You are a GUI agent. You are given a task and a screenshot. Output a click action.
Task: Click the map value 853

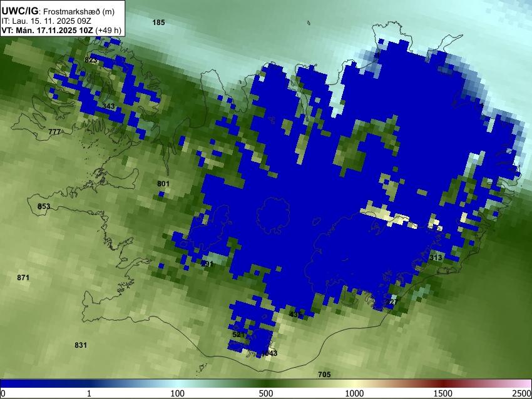[x=44, y=206]
